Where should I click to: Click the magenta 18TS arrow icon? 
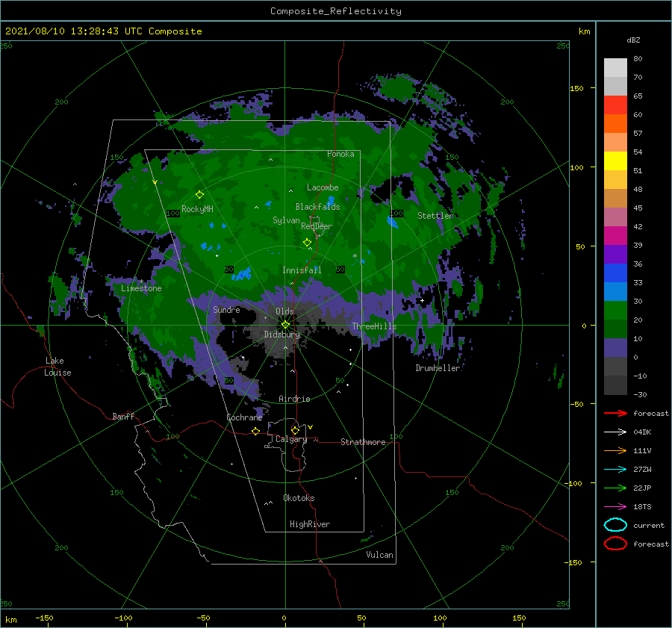615,507
